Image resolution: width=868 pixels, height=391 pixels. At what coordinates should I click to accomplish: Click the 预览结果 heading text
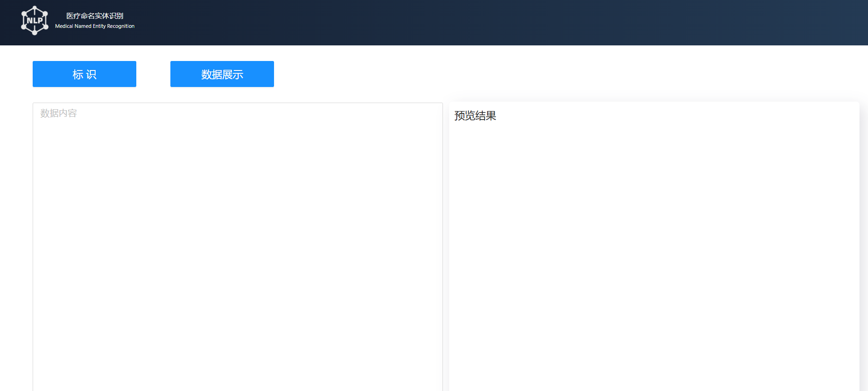point(475,116)
